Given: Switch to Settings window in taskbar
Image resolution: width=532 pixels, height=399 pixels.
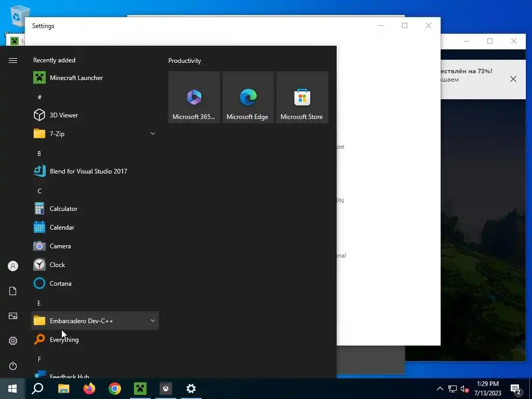Looking at the screenshot, I should point(191,389).
